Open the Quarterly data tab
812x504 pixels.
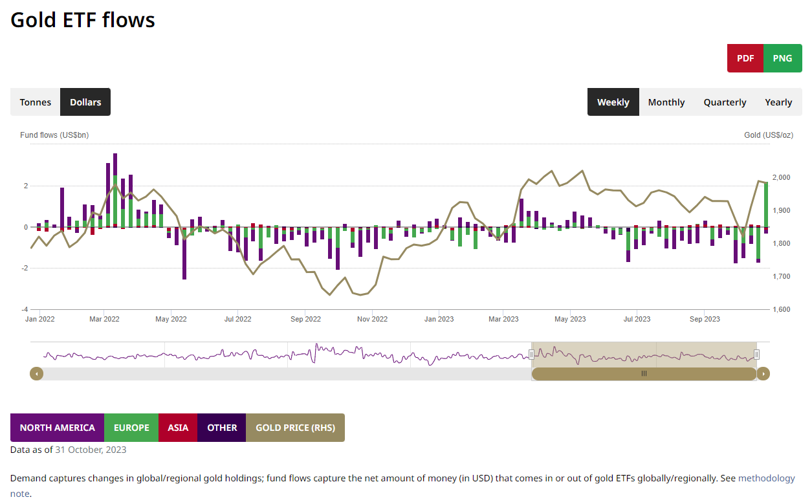(725, 102)
